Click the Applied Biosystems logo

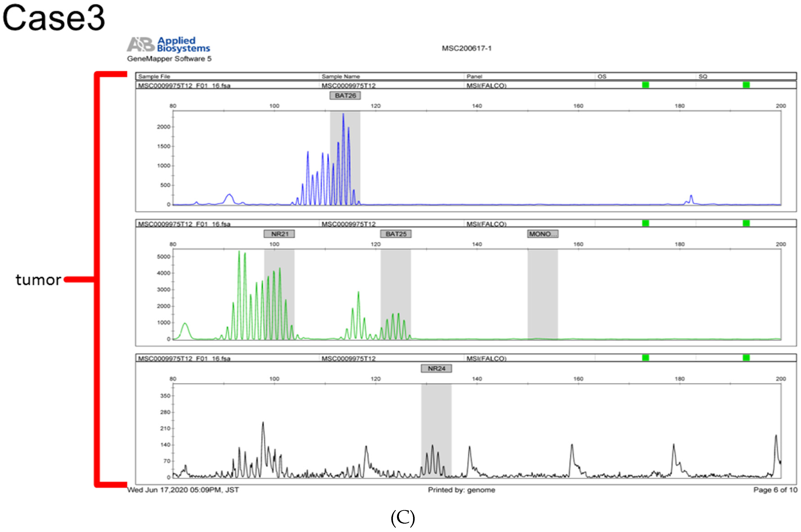(x=169, y=44)
